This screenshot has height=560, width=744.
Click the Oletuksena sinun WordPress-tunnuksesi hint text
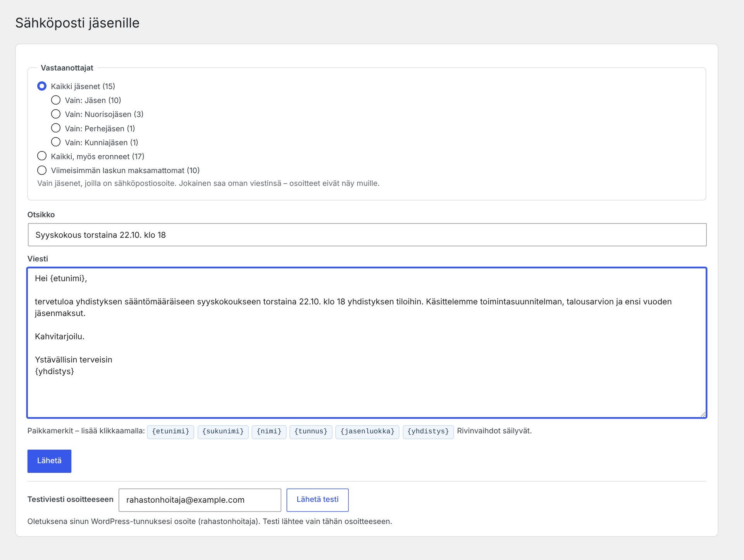210,522
